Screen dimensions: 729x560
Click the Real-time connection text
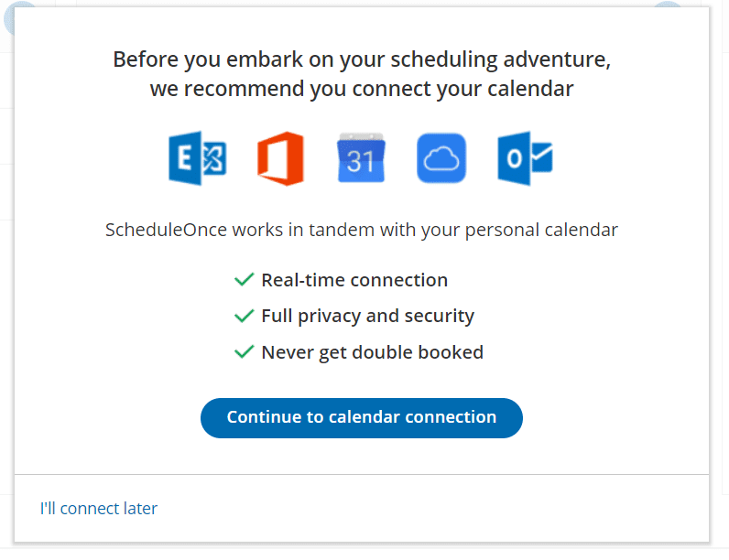(354, 280)
